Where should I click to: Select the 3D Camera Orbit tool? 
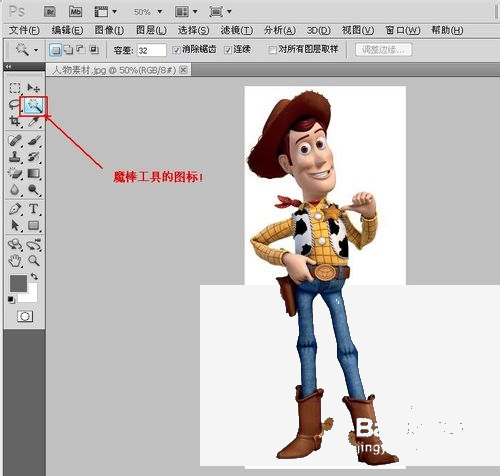pos(34,245)
